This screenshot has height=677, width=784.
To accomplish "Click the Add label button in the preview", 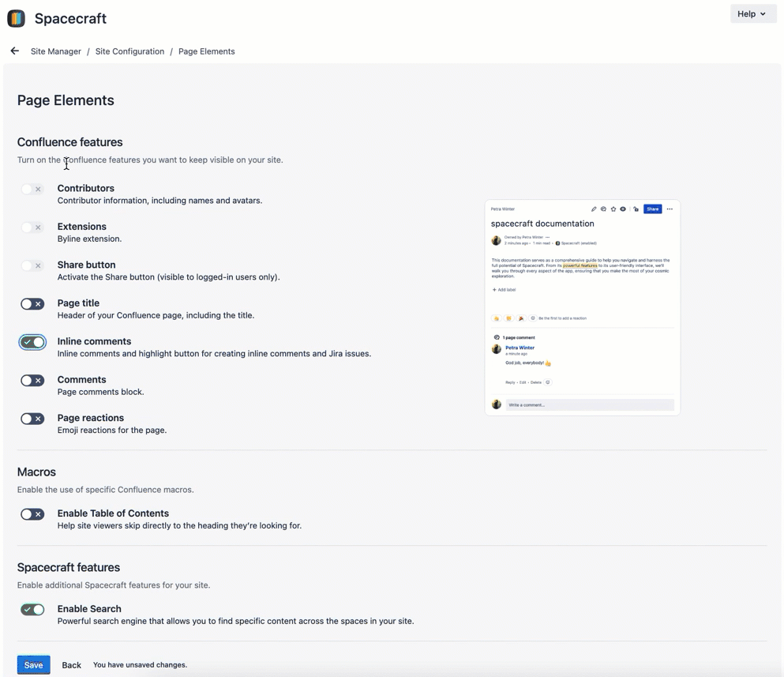I will pos(505,289).
